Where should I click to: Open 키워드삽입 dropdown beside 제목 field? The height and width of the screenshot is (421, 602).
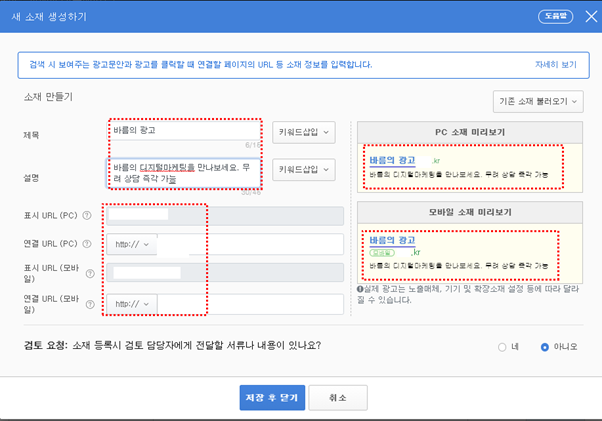[304, 132]
